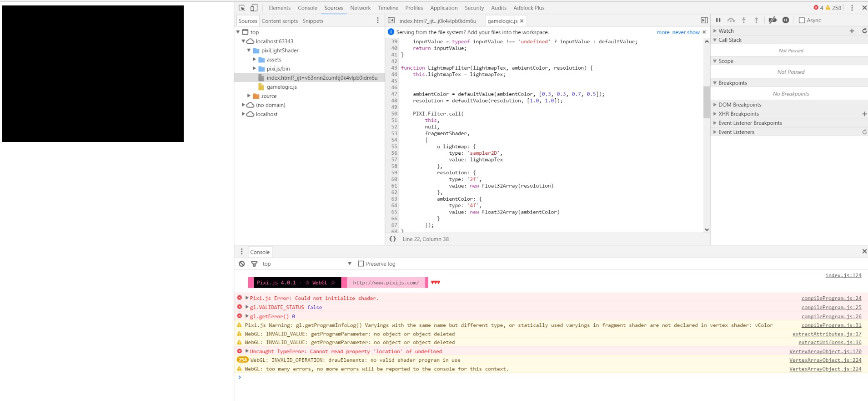Open the Timeline tab
The image size is (868, 401).
pos(388,8)
